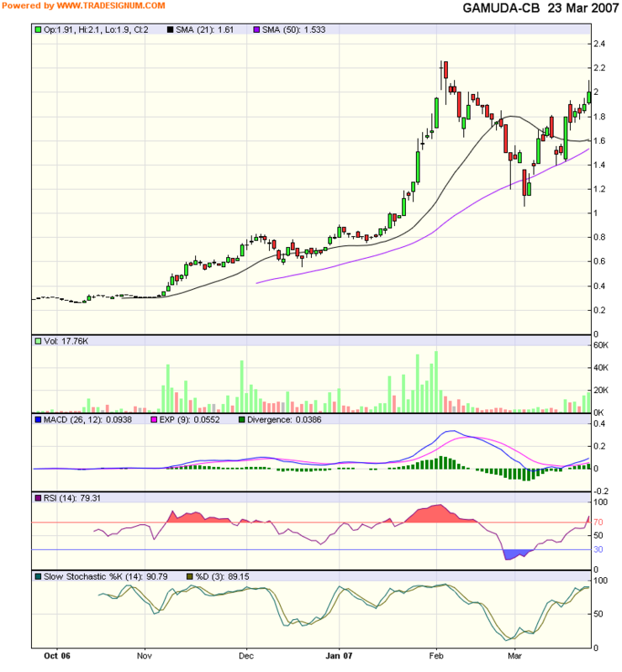Select the SMA (50): 1.533 legend text
The width and height of the screenshot is (622, 672).
click(294, 30)
